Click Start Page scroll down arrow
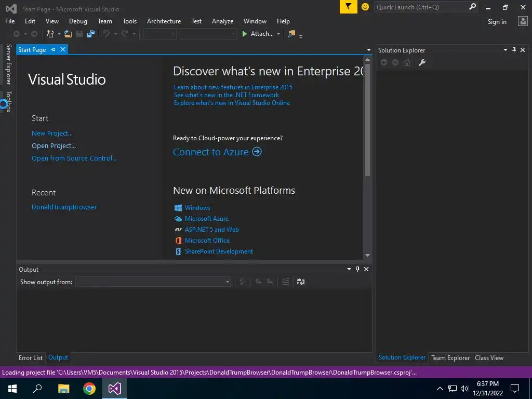This screenshot has width=532, height=399. [367, 255]
